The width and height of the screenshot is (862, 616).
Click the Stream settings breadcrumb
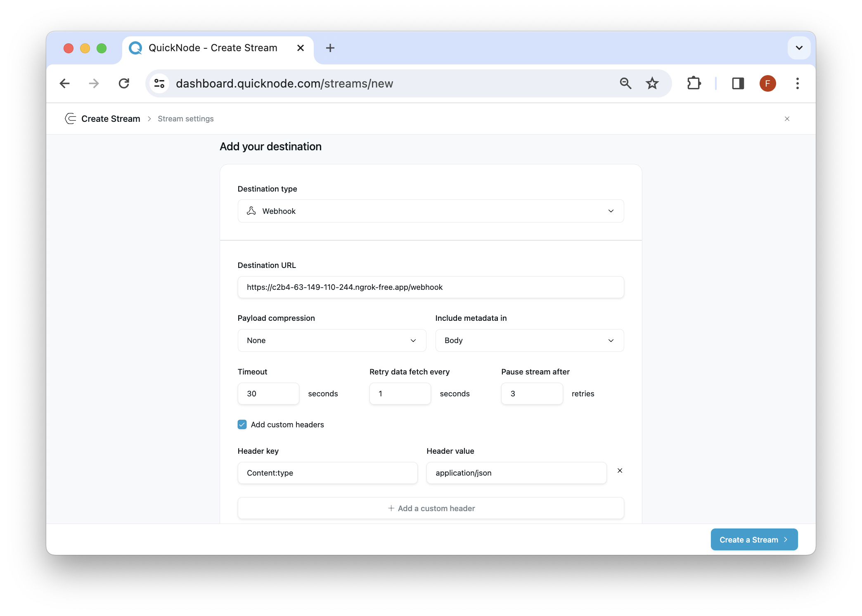point(186,119)
